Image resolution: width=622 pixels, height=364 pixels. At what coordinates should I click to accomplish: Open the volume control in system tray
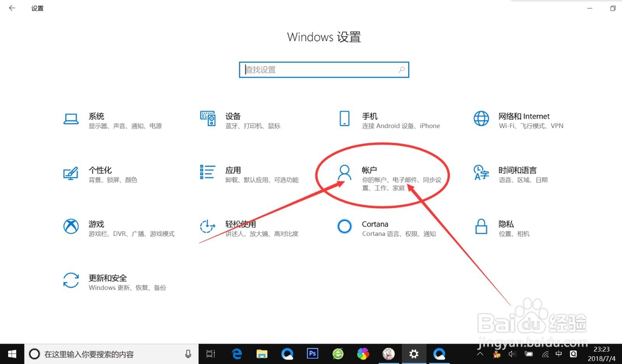(x=512, y=354)
